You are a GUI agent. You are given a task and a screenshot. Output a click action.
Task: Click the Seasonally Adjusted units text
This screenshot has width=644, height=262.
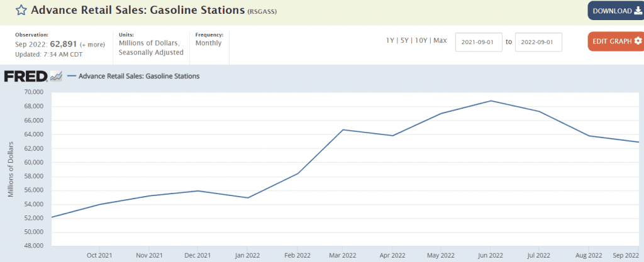(x=151, y=53)
